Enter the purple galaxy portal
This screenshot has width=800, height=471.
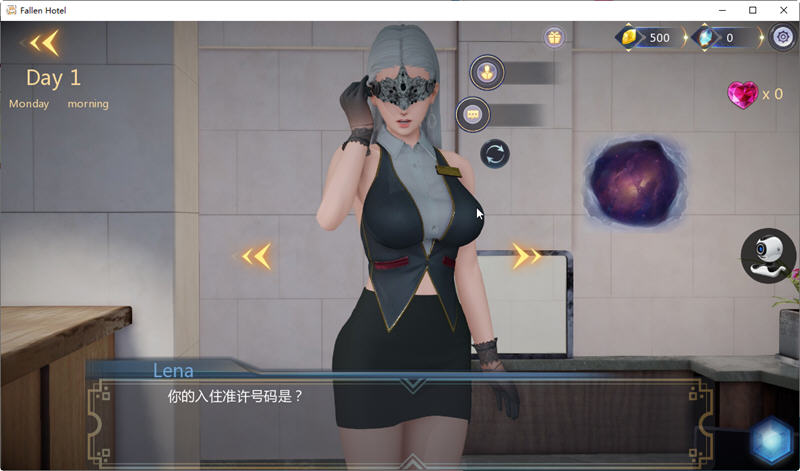[x=635, y=183]
